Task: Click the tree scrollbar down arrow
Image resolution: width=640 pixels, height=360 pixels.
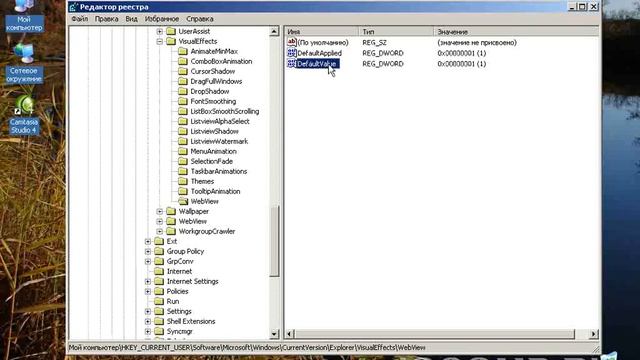Action: (275, 334)
